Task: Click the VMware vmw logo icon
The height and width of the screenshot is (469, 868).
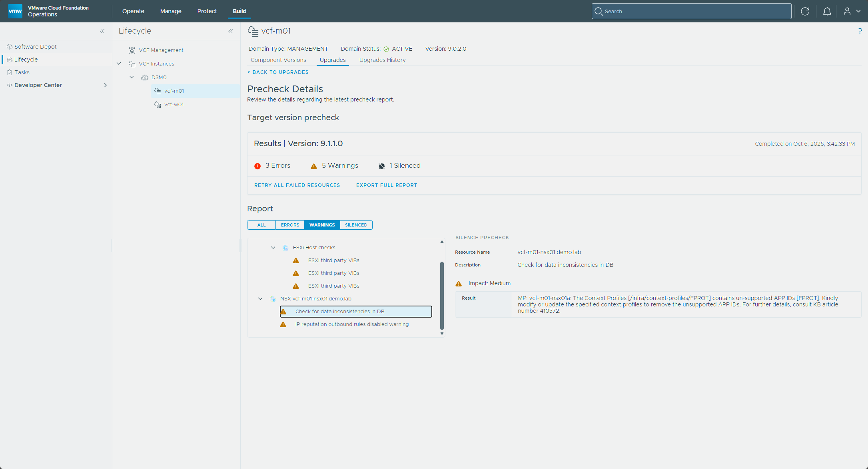Action: click(15, 11)
